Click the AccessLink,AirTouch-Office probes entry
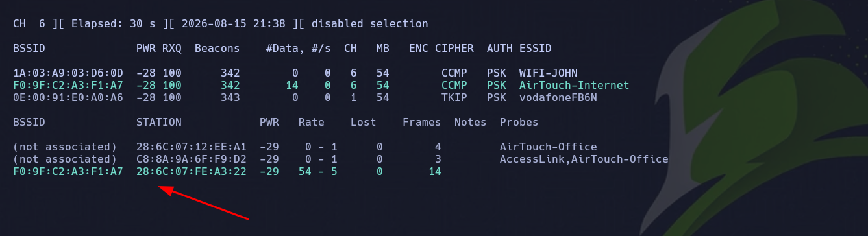The width and height of the screenshot is (868, 236). click(x=584, y=159)
